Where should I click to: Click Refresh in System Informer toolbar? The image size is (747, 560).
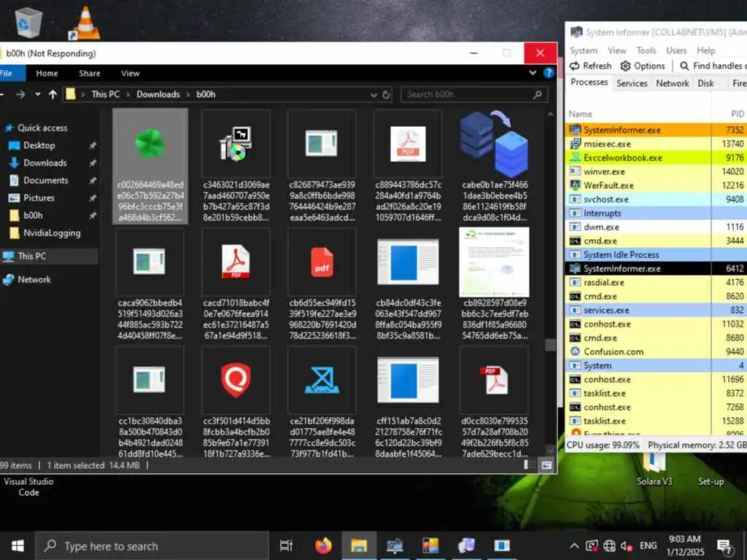coord(590,66)
